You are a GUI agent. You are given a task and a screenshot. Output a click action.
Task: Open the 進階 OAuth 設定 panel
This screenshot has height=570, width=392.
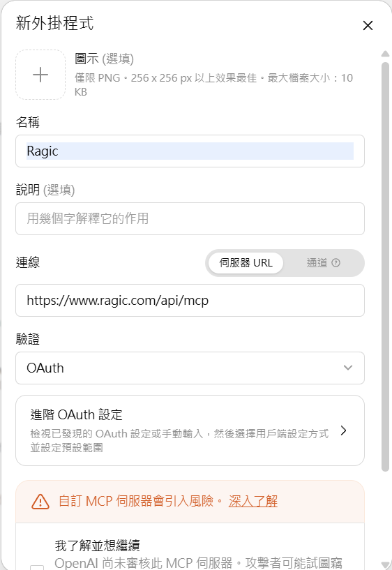(x=190, y=430)
